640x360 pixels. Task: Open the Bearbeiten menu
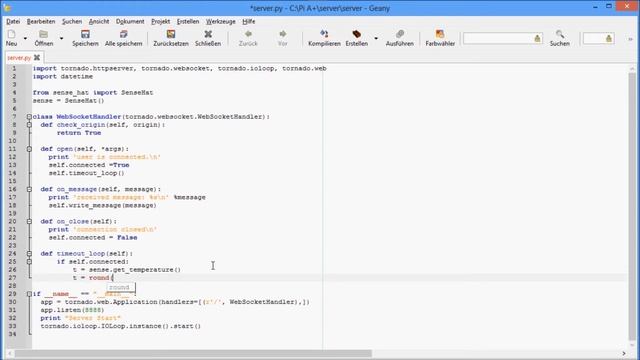(x=41, y=21)
